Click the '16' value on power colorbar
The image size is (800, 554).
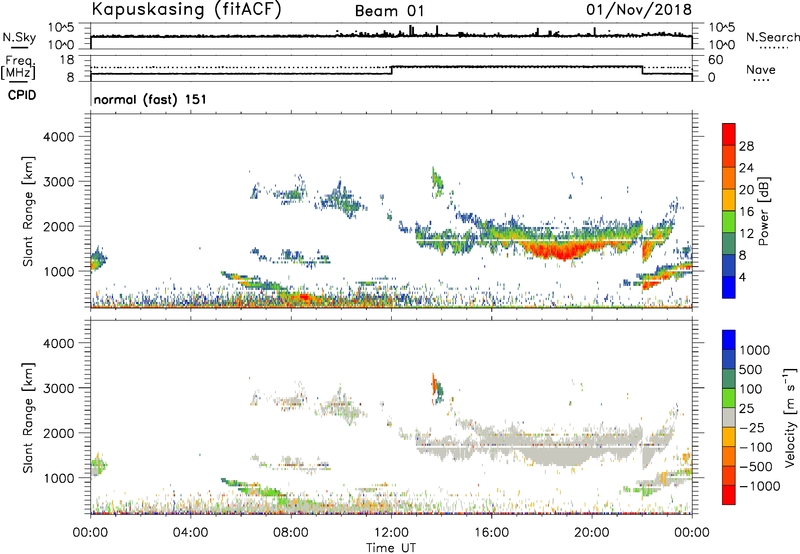[x=746, y=212]
